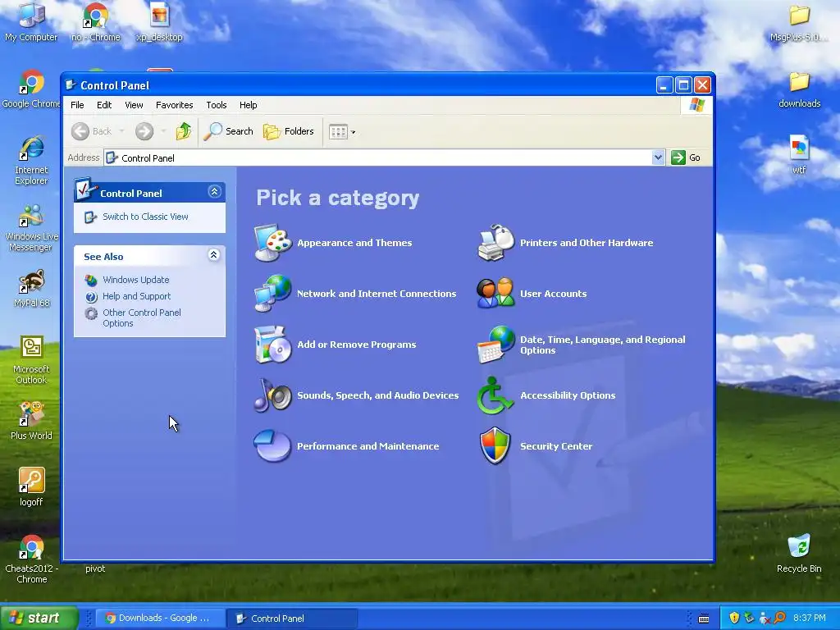Screen dimensions: 840x630
Task: Open the Tools menu
Action: 217,105
